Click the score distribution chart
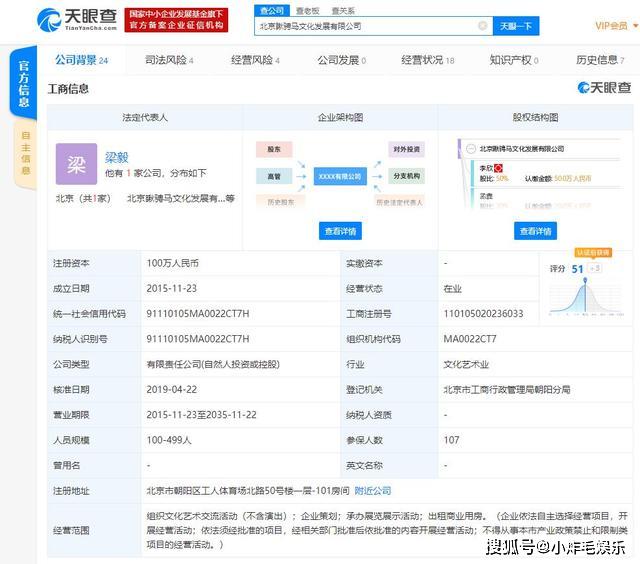Image resolution: width=640 pixels, height=564 pixels. [586, 297]
